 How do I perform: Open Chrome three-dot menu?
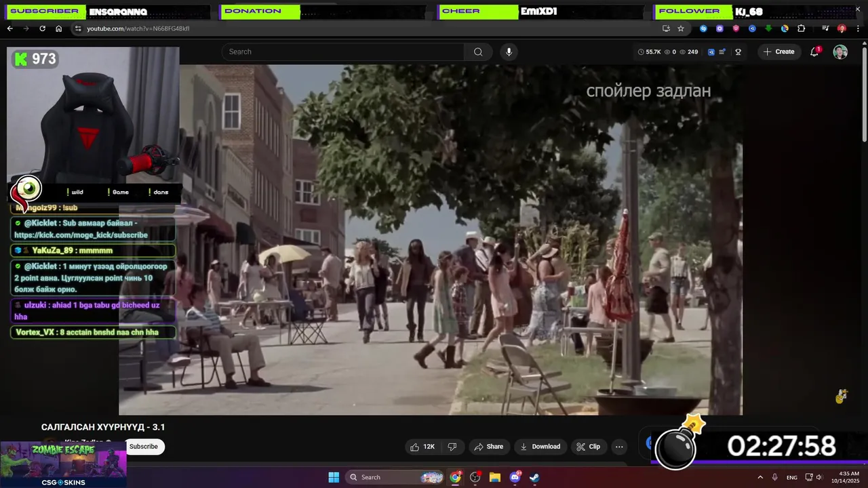coord(858,28)
